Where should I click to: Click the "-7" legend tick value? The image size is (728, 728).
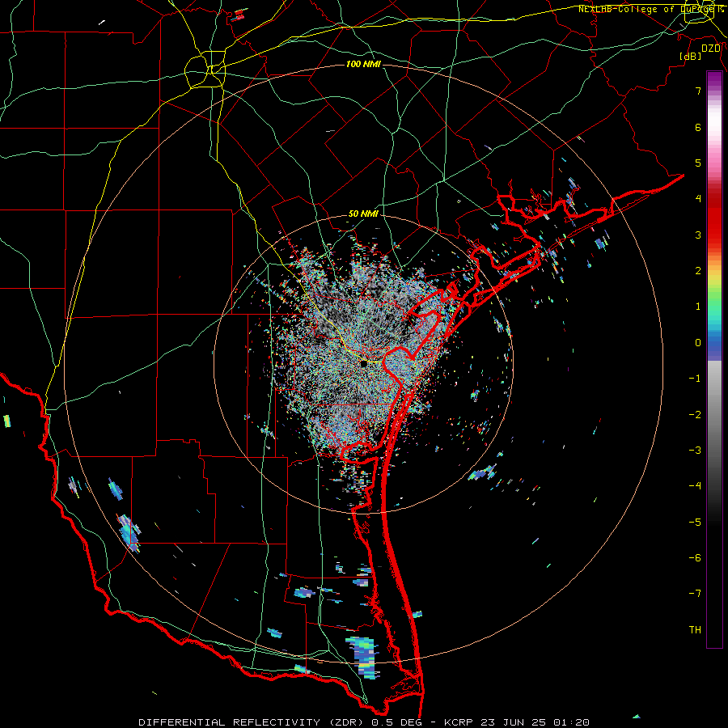(x=695, y=594)
